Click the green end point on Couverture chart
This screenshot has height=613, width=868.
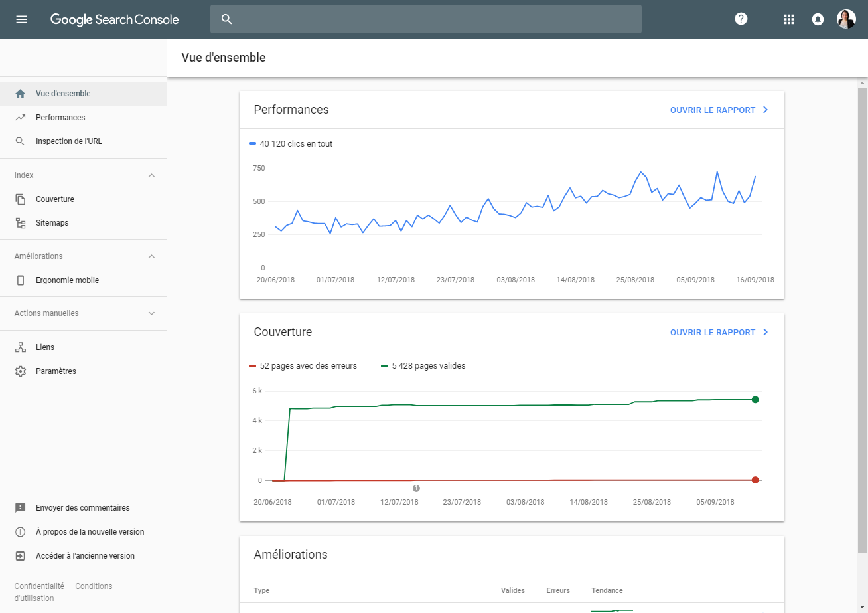(x=755, y=399)
